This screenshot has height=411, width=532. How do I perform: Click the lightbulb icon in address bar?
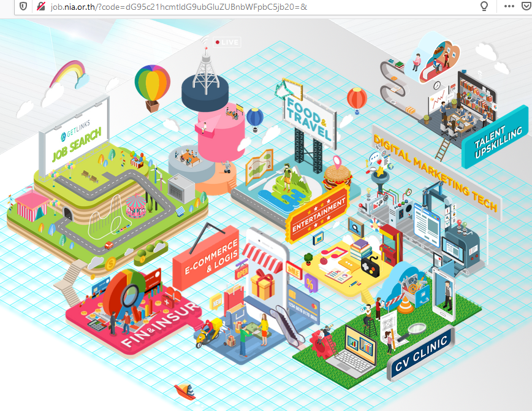(484, 6)
